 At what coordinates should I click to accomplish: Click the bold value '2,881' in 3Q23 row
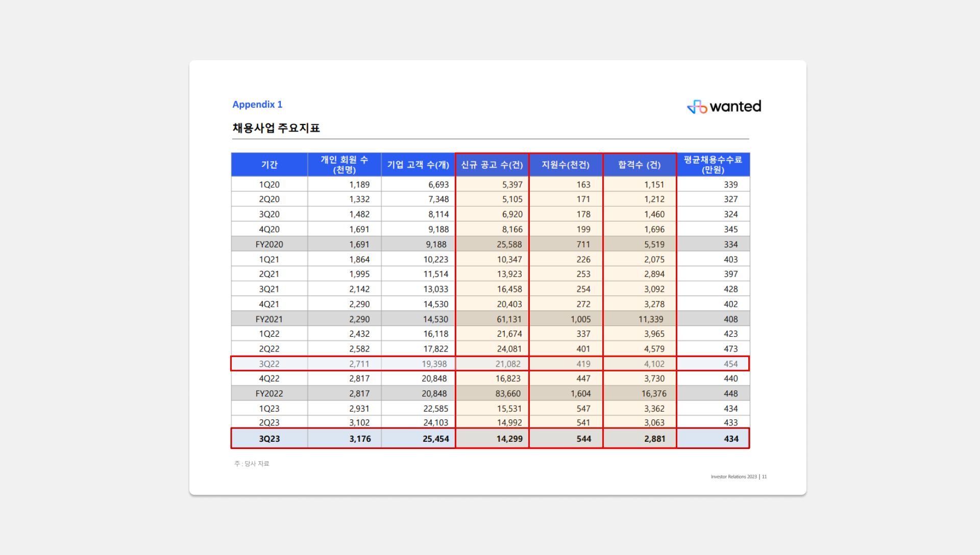coord(655,439)
